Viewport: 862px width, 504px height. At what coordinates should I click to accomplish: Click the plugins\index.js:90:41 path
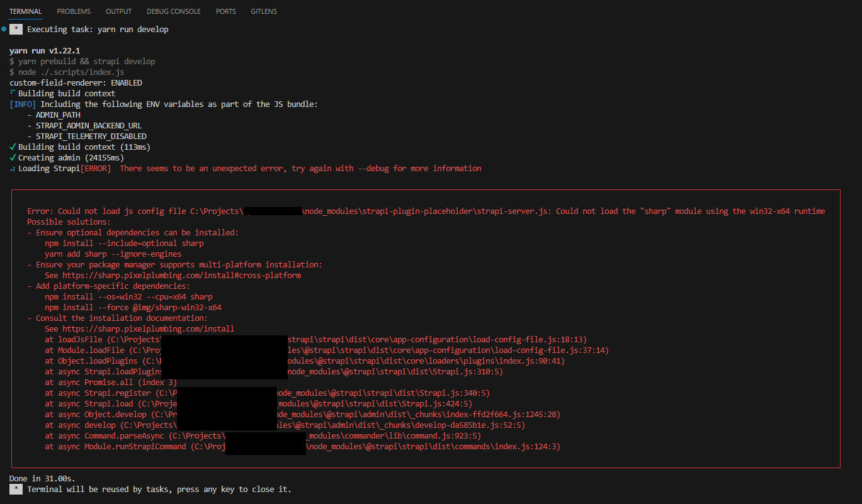click(x=426, y=361)
